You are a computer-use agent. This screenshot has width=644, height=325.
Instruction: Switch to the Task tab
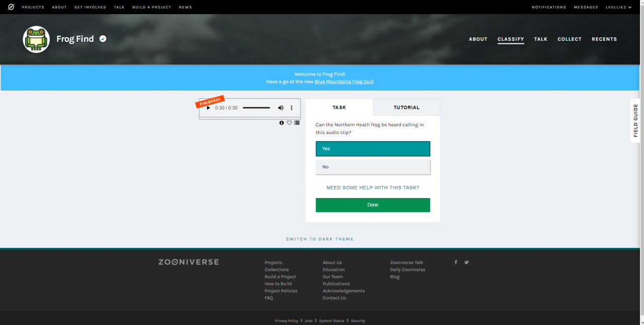pyautogui.click(x=339, y=107)
